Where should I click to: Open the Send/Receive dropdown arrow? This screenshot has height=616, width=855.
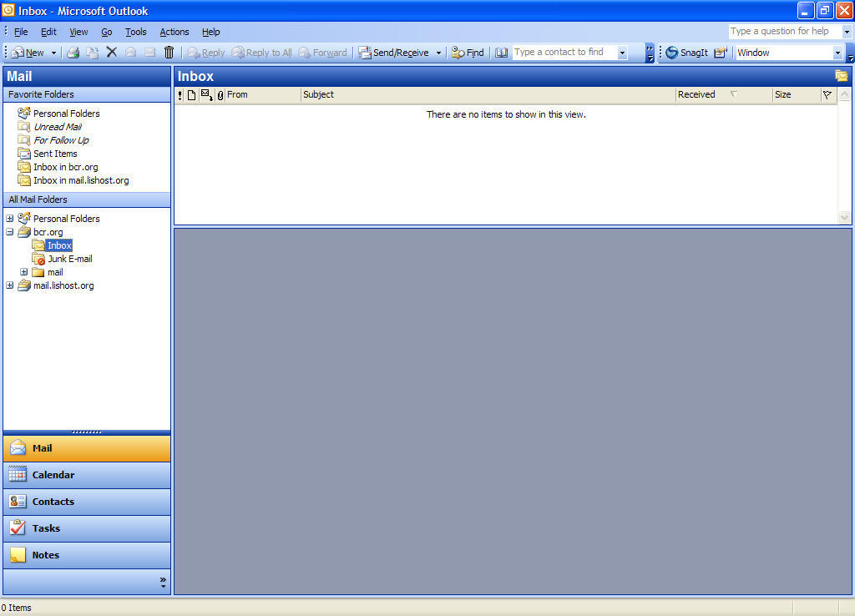[x=438, y=53]
